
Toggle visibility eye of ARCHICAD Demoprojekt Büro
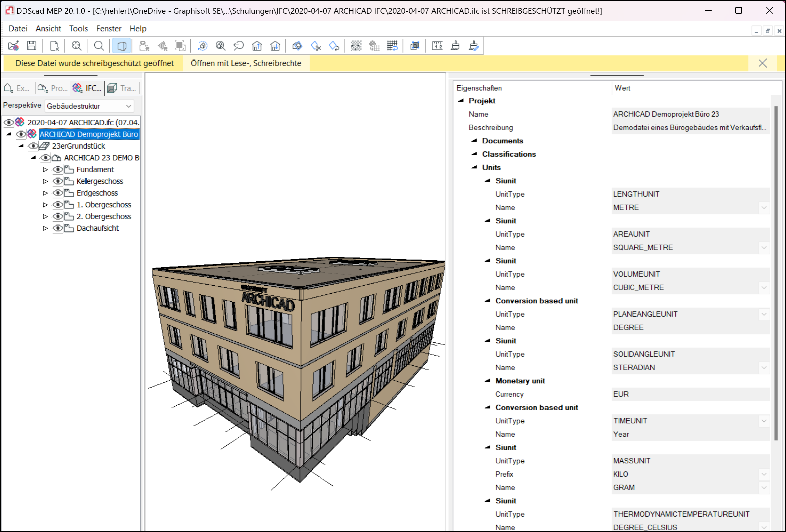[x=21, y=134]
